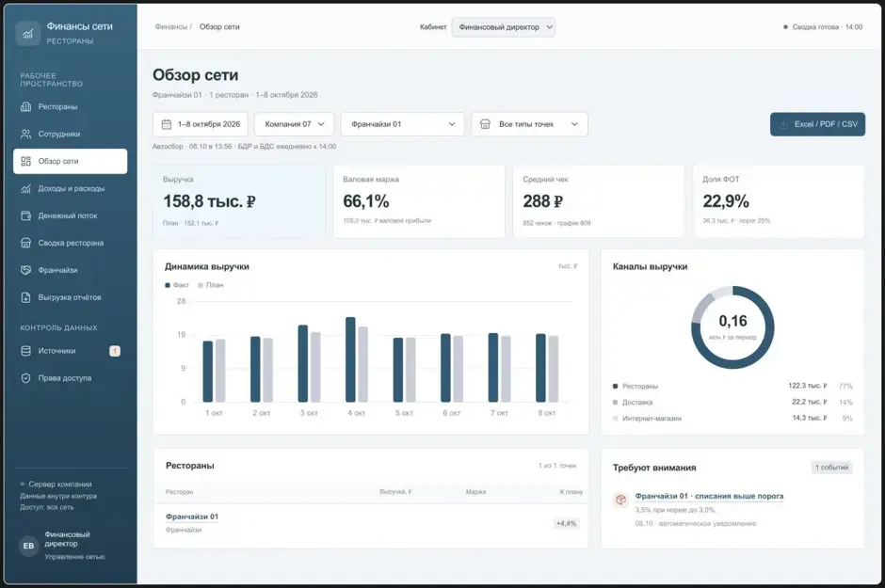Viewport: 885px width, 588px height.
Task: Click the Интернет-магазин channel legend row
Action: point(732,419)
